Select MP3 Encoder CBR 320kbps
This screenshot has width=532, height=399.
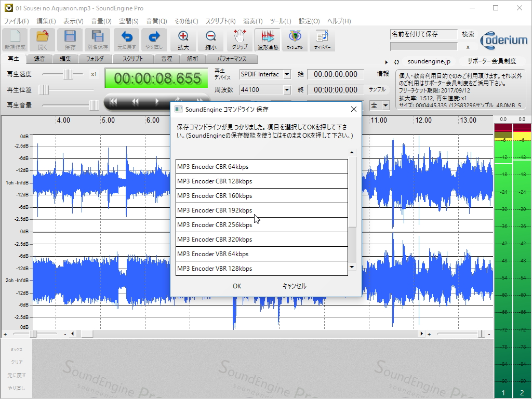(x=262, y=240)
